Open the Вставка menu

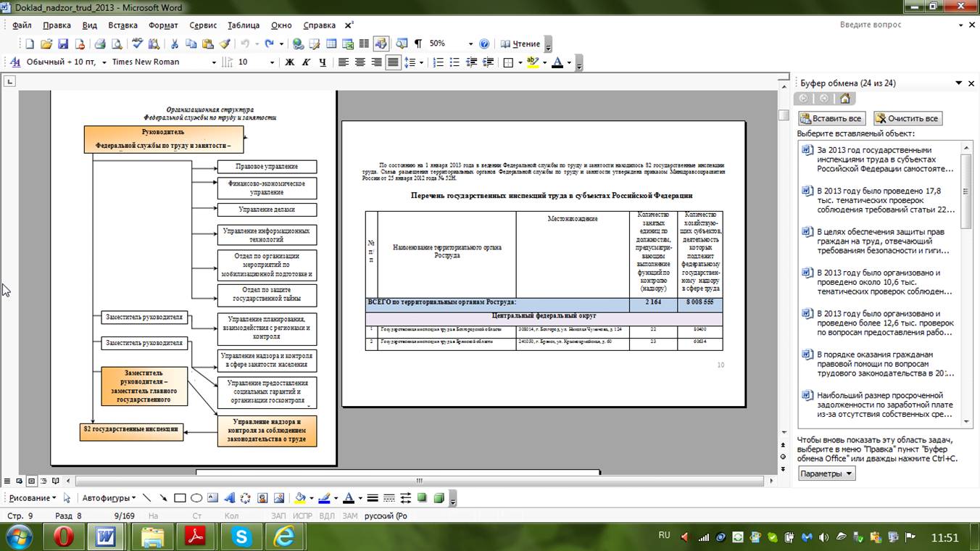click(122, 25)
